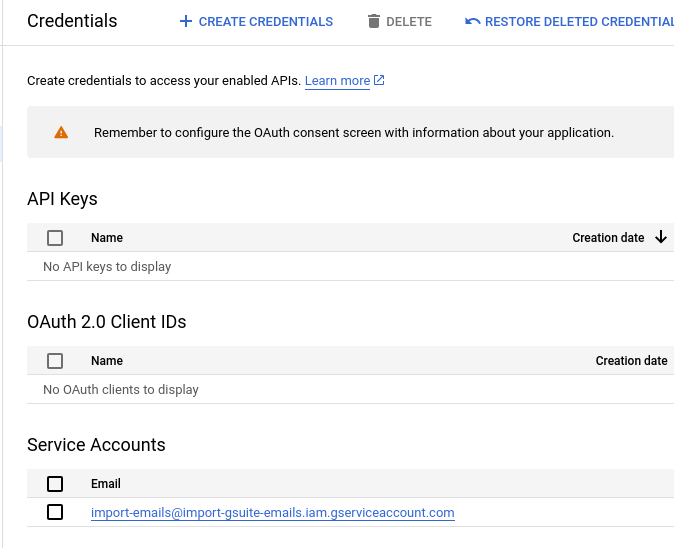Sort OAuth clients by Creation date column
This screenshot has width=674, height=548.
[631, 361]
